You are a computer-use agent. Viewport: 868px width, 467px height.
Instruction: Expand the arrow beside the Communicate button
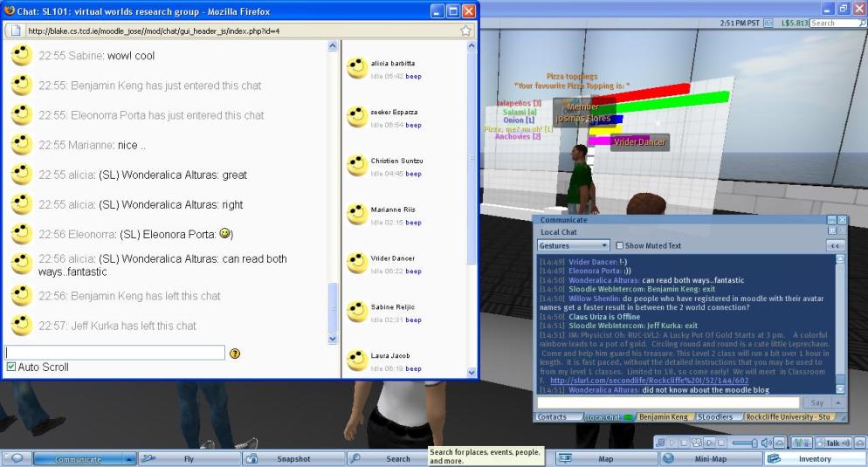[129, 458]
